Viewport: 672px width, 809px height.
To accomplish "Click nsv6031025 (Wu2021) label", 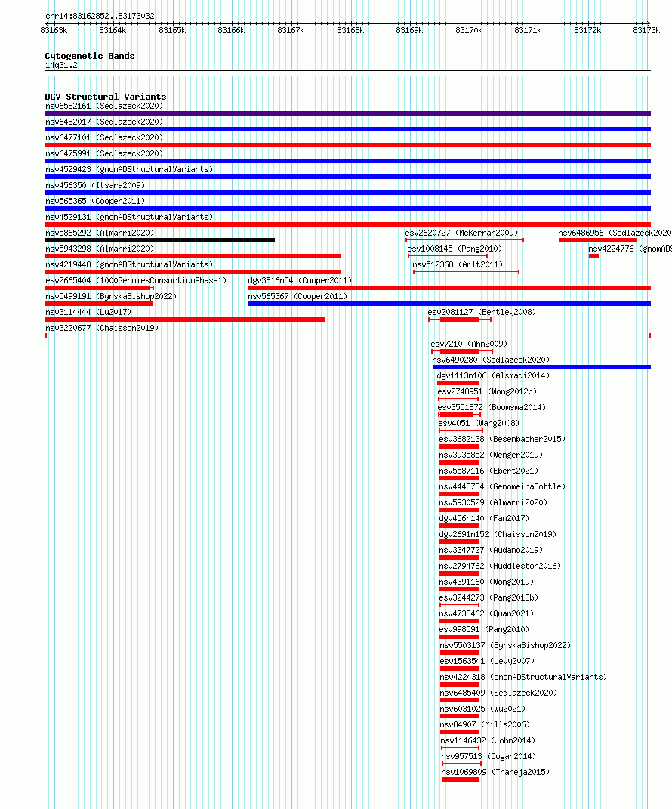I will click(482, 709).
